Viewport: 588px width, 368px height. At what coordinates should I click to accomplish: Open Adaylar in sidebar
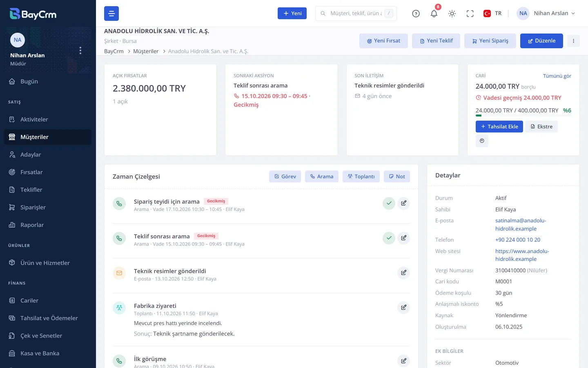[x=48, y=155]
